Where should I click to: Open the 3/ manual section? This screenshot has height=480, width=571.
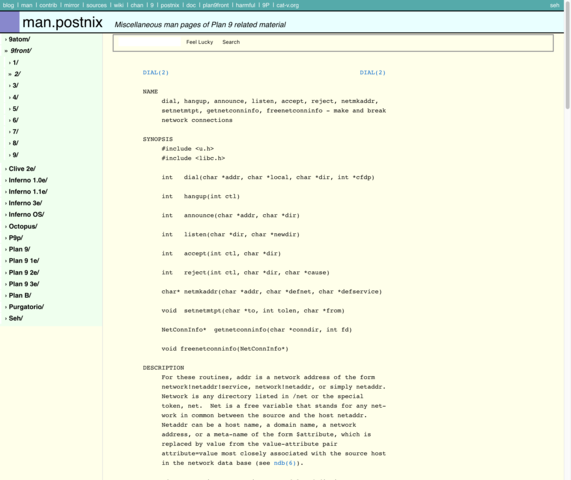(x=16, y=86)
